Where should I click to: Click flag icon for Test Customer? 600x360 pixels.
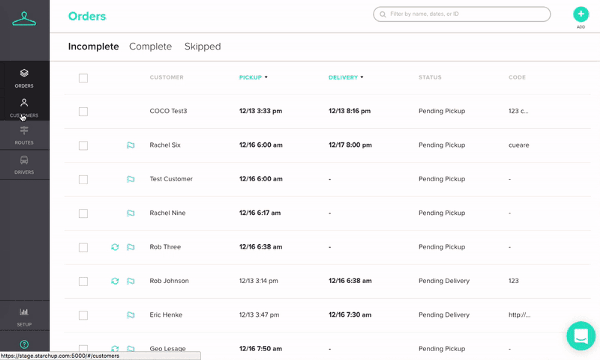pos(130,179)
